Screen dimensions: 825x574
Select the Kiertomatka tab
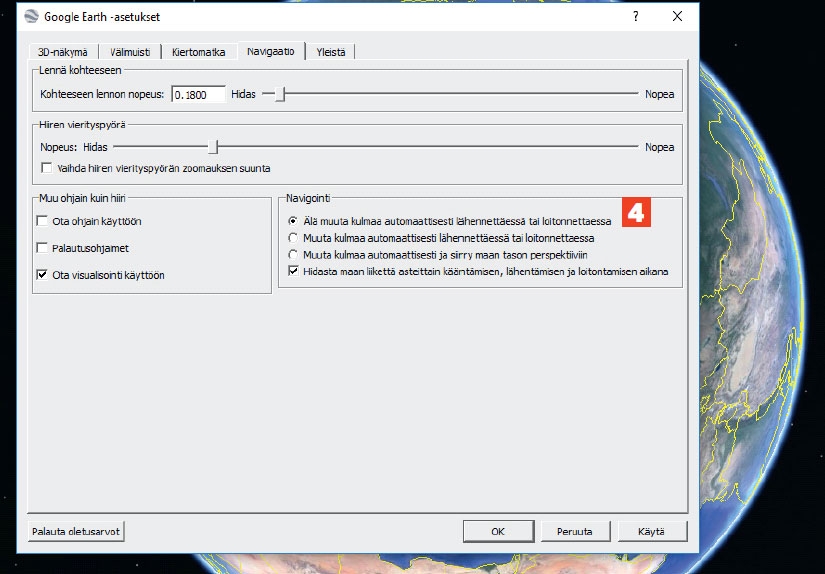click(198, 52)
